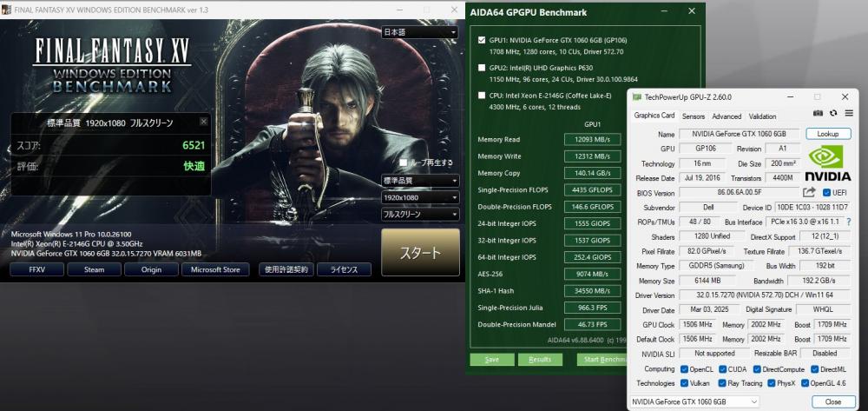
Task: Uncheck GPU1 GeForce GTX 1060 checkbox
Action: pos(482,40)
